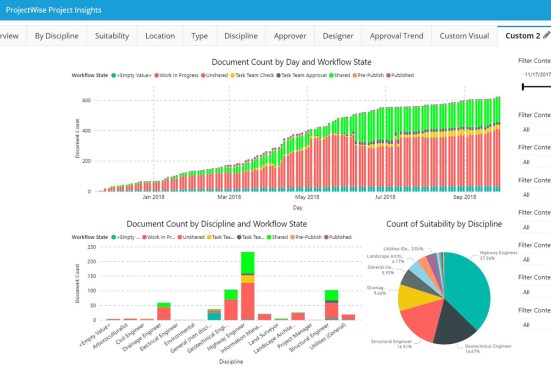
Task: Click Shared legend entry in top chart
Action: click(x=339, y=75)
